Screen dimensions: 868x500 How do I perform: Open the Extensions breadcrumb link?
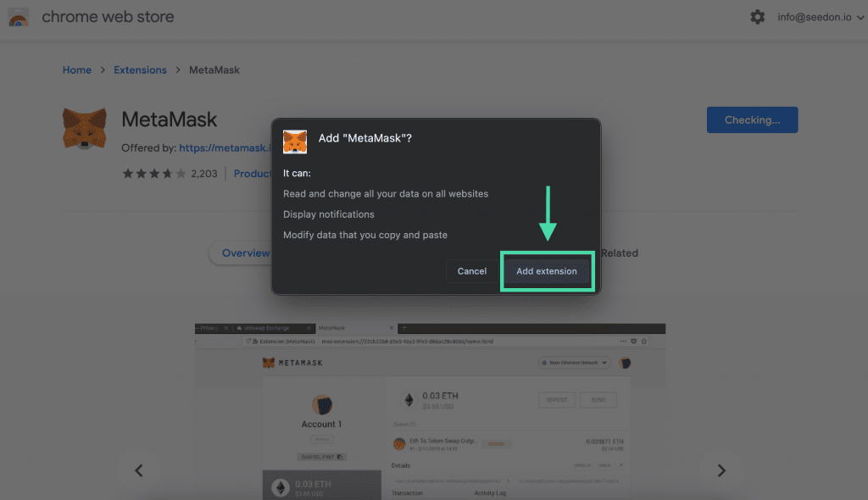coord(140,70)
